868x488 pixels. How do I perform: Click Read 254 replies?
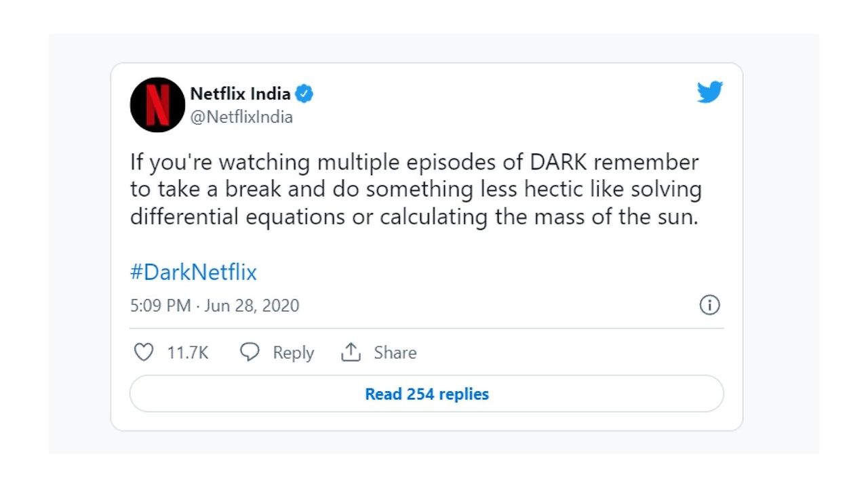click(427, 394)
